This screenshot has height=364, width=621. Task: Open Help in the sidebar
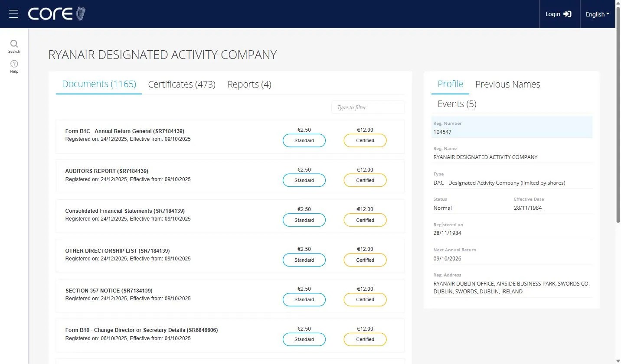[14, 67]
